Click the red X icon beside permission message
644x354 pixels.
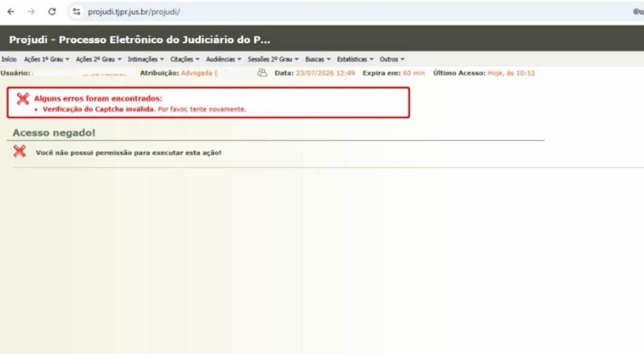19,151
